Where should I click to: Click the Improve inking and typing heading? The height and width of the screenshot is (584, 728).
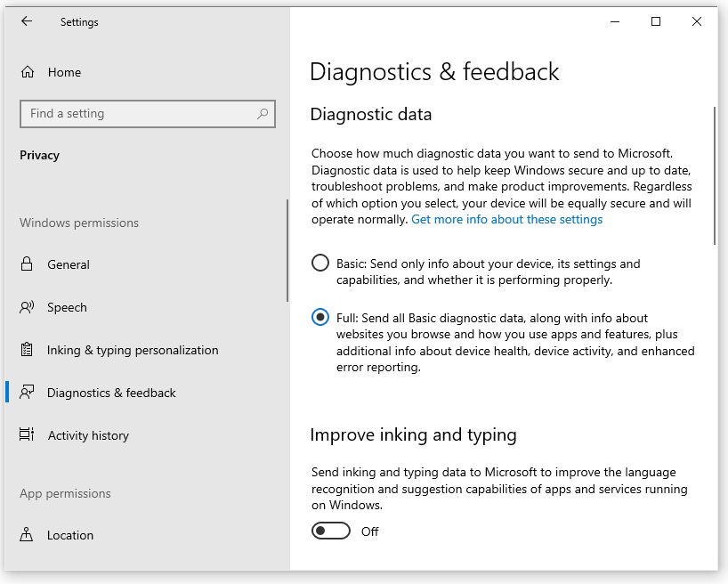[x=413, y=435]
